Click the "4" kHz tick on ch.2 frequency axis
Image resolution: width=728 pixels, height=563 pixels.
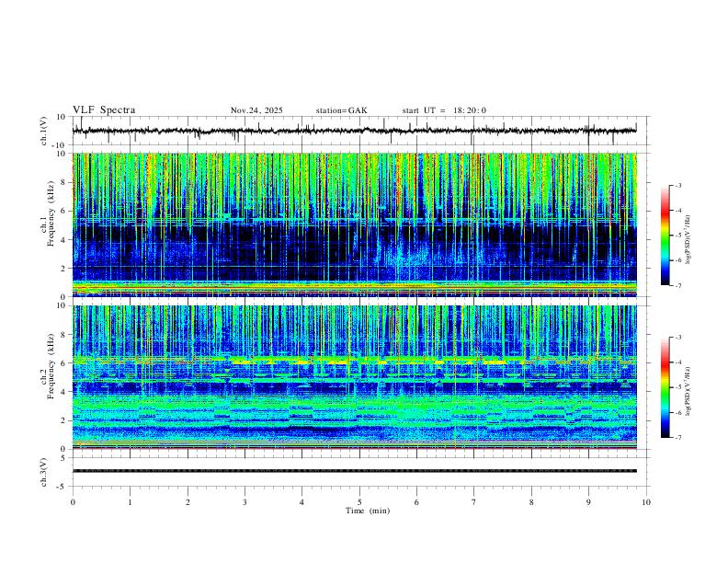(x=64, y=392)
